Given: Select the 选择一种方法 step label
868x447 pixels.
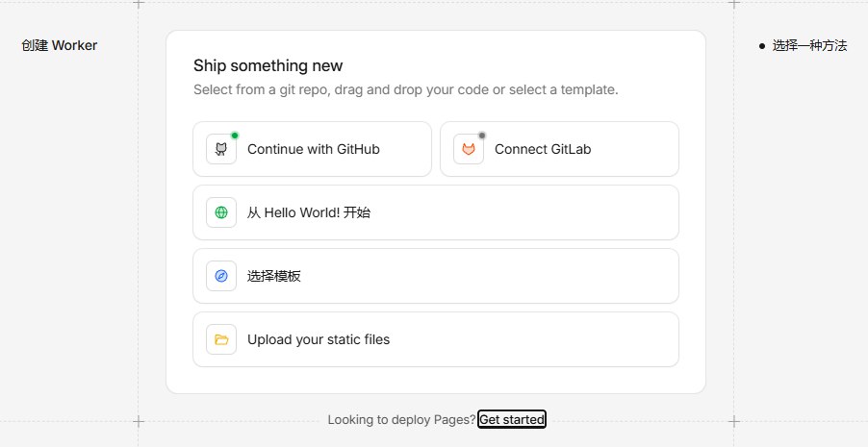Looking at the screenshot, I should tap(809, 45).
